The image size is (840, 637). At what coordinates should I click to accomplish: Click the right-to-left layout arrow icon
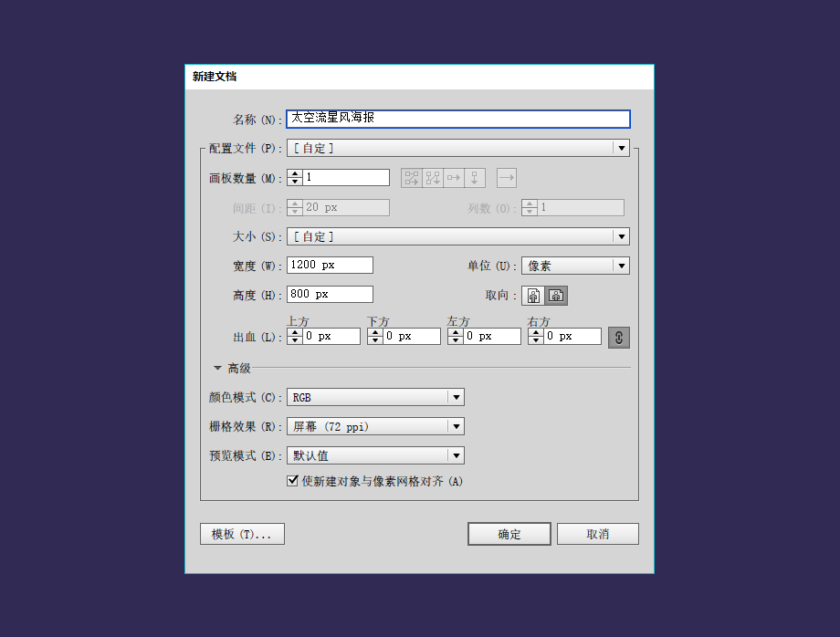pos(507,178)
